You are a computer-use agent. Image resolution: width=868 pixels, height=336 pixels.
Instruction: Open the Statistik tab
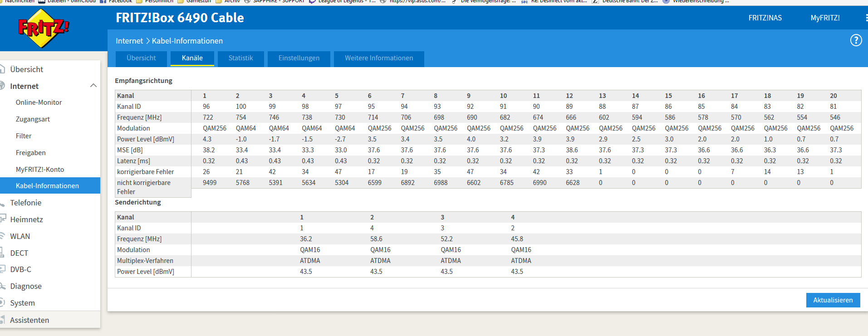[x=241, y=58]
